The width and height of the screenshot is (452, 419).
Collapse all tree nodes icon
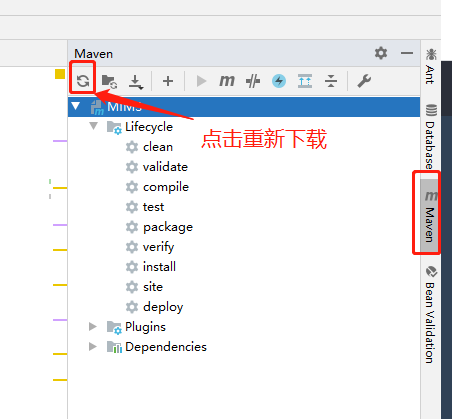331,81
